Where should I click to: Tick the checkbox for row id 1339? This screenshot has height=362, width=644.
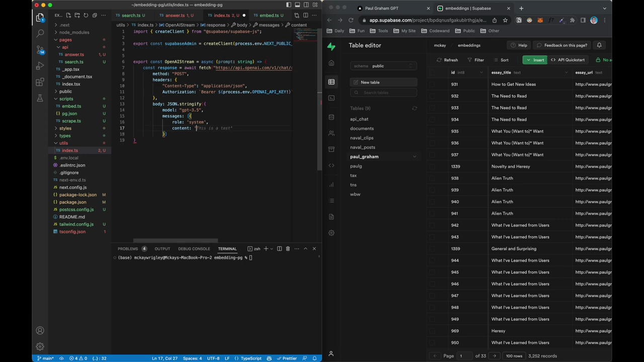click(432, 166)
